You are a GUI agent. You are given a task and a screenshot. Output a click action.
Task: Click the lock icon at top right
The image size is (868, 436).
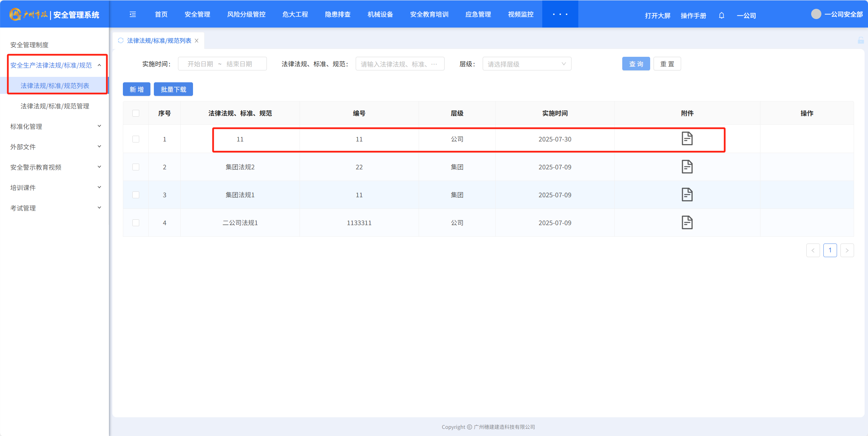click(x=861, y=40)
